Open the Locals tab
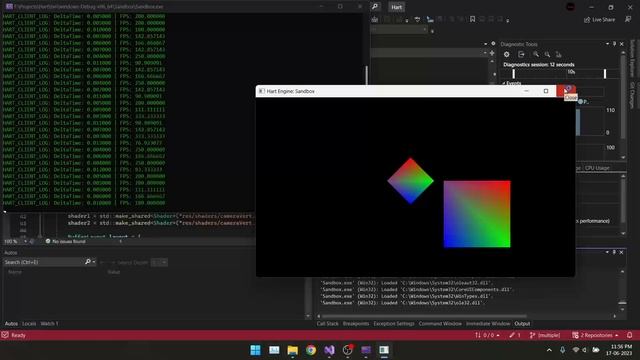The image size is (640, 360). [x=29, y=324]
